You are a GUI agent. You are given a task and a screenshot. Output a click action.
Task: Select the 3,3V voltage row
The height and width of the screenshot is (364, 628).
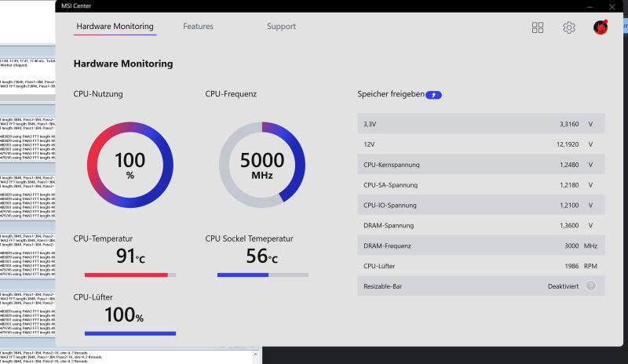(x=481, y=124)
